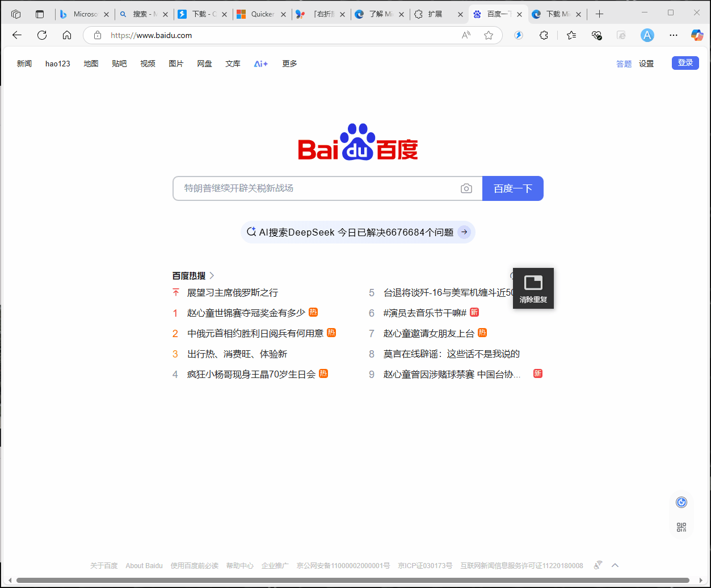
Task: Click the horizontal scrollbar at bottom
Action: click(353, 580)
